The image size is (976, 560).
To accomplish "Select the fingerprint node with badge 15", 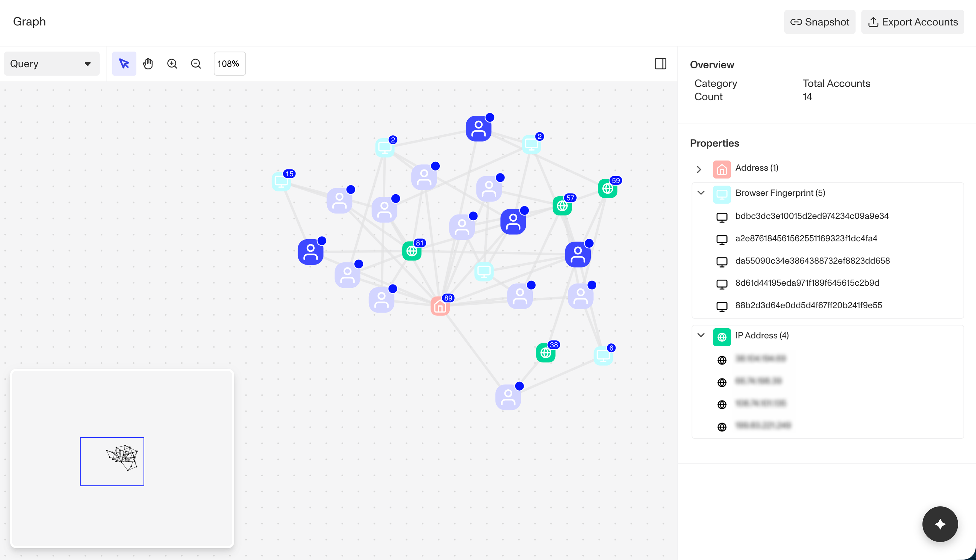I will 281,181.
